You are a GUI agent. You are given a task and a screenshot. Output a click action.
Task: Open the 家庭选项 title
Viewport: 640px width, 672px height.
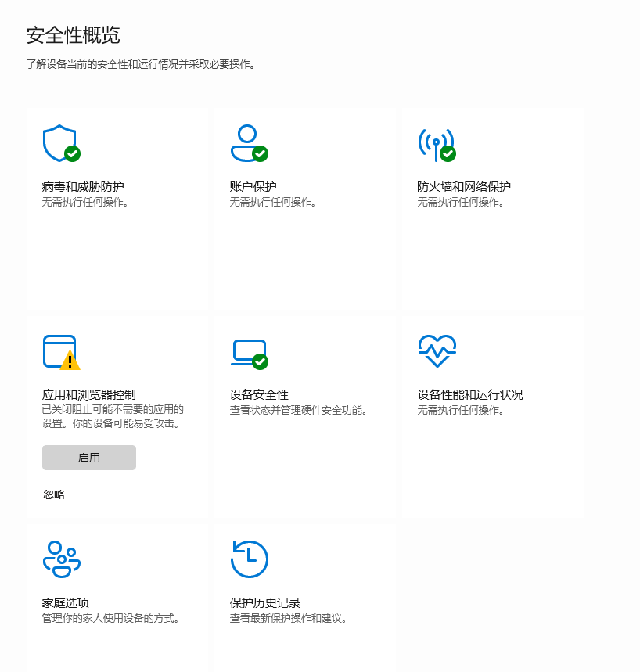(x=65, y=603)
